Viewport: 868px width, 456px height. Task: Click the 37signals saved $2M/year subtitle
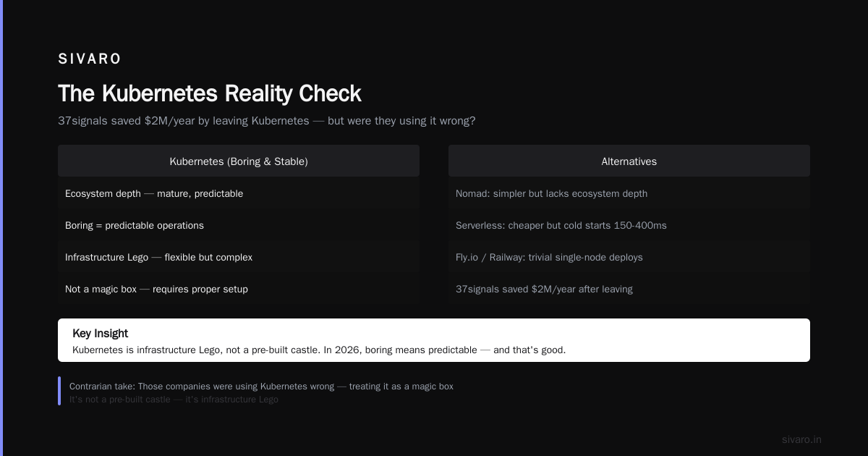[x=267, y=121]
